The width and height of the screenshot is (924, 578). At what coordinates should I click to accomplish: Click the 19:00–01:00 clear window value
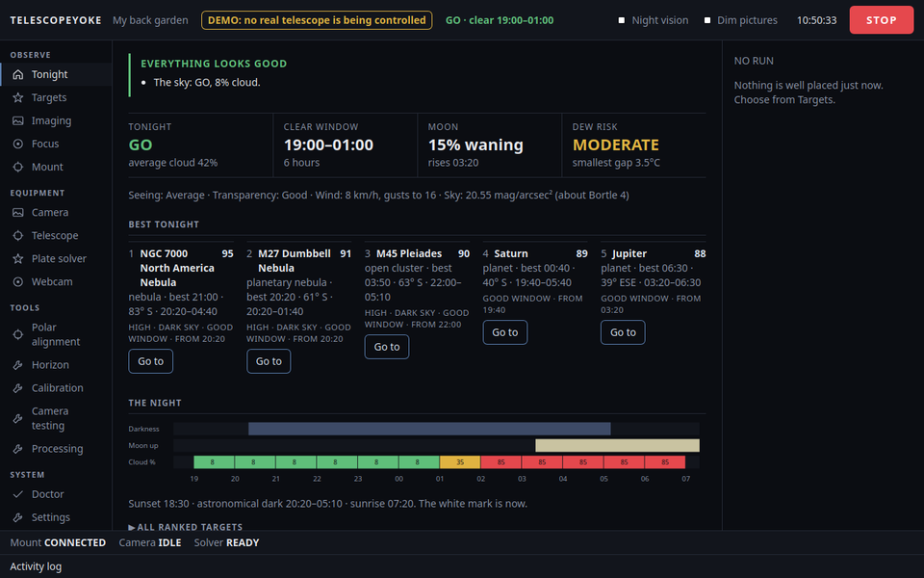[328, 145]
